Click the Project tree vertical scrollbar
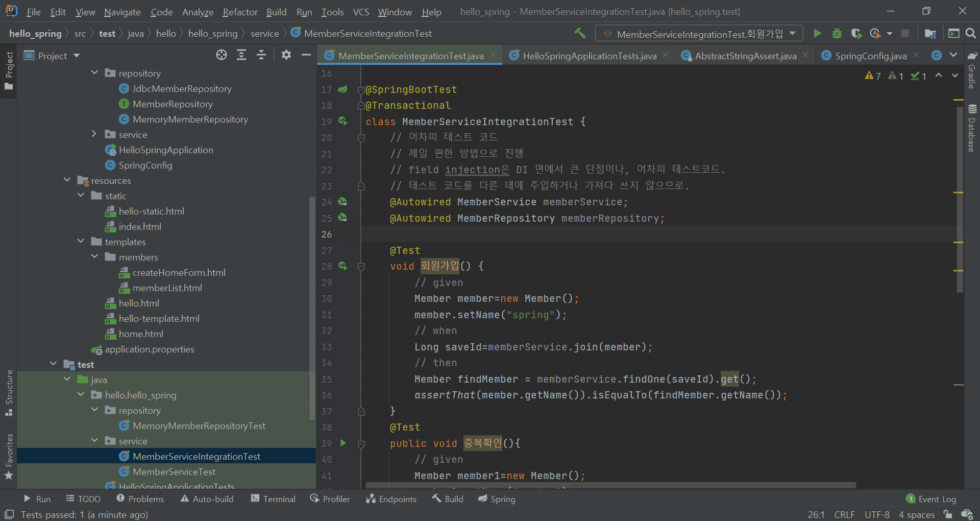The height and width of the screenshot is (521, 980). (312, 309)
